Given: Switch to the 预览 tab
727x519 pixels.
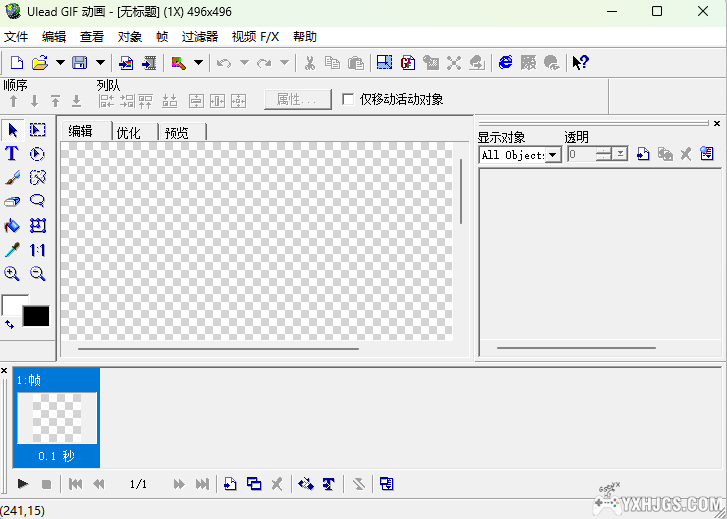Looking at the screenshot, I should point(182,133).
